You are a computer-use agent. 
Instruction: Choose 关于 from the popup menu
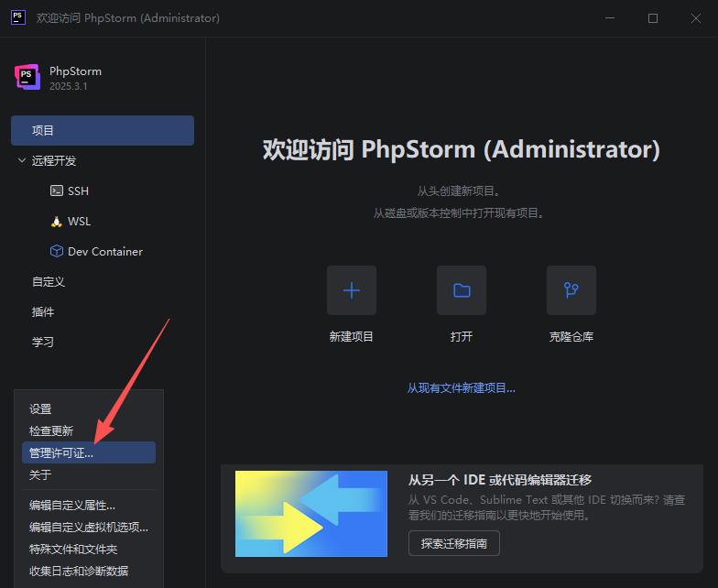[89, 474]
